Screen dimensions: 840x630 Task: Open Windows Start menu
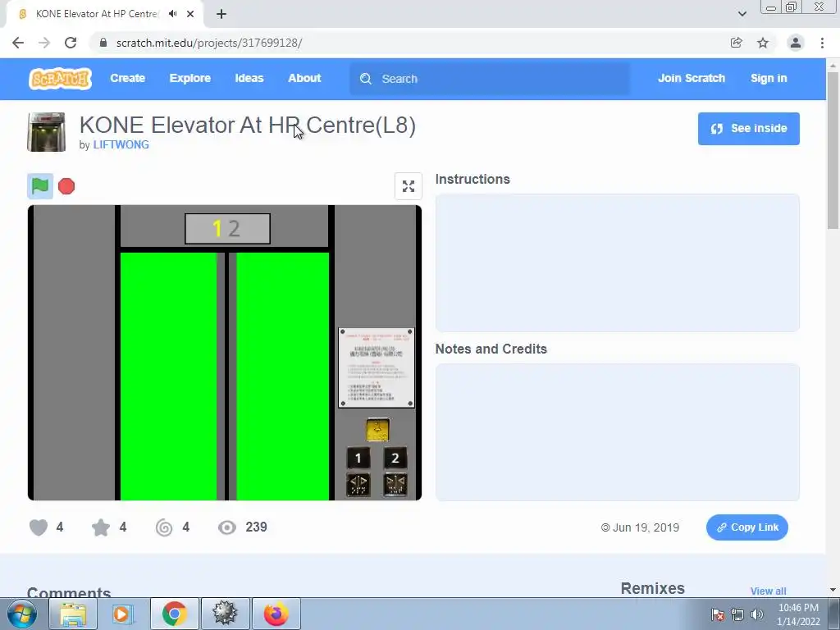22,614
